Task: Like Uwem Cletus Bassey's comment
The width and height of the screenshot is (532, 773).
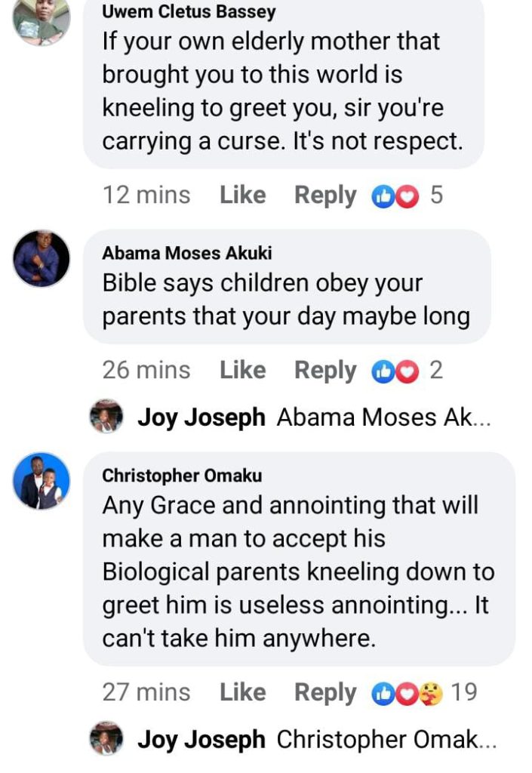Action: 242,196
